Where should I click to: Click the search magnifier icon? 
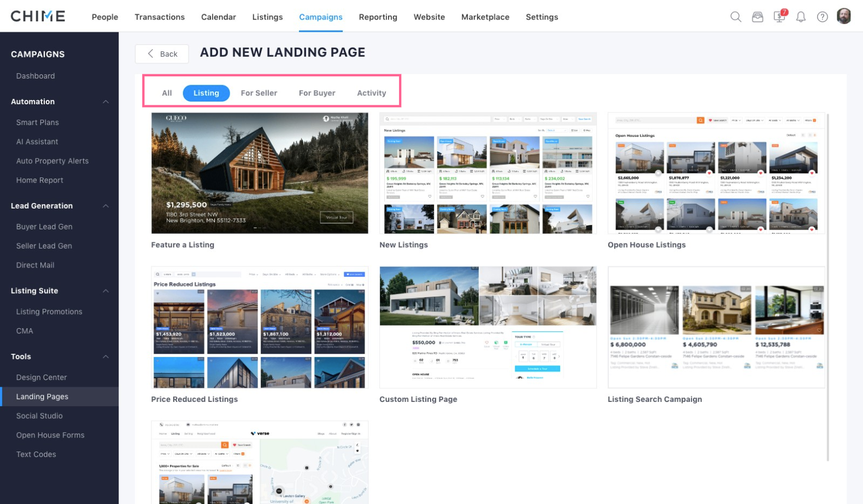736,17
